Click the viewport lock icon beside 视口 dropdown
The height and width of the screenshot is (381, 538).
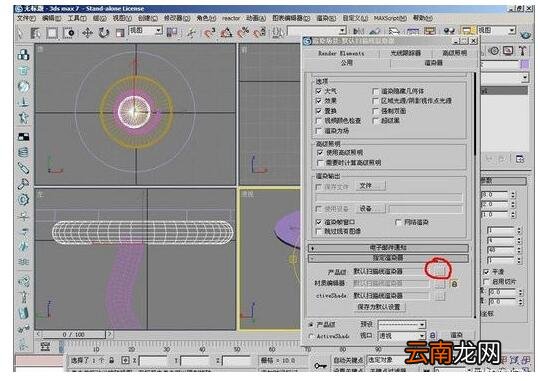pyautogui.click(x=432, y=335)
